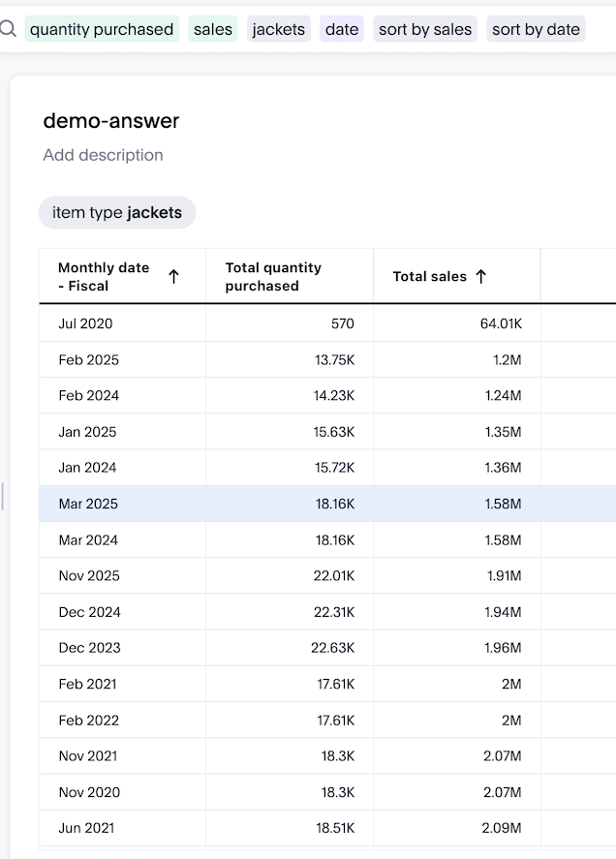Select the 'sort by date' token
This screenshot has height=859, width=616.
(x=536, y=29)
